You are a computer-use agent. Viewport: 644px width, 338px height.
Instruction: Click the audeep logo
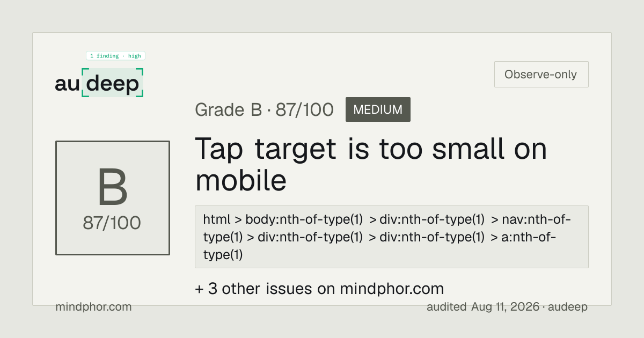[99, 83]
